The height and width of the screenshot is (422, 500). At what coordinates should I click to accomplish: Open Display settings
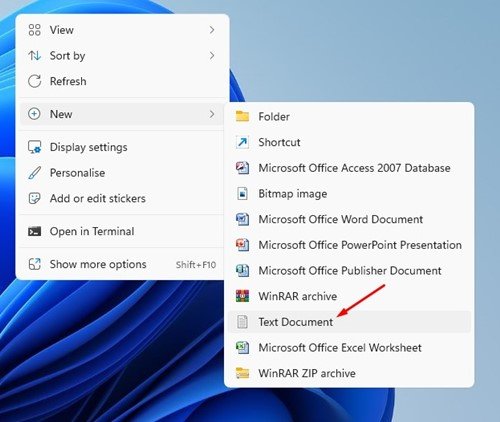point(122,147)
